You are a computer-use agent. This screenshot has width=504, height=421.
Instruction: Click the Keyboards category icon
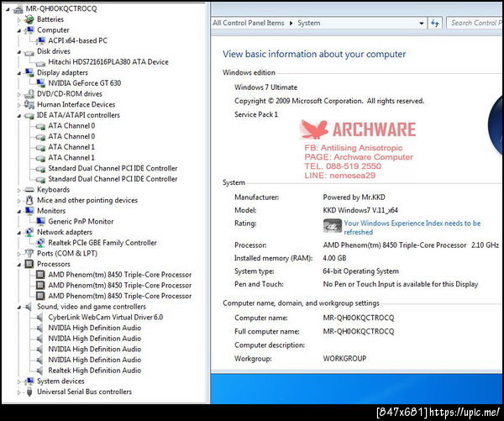pyautogui.click(x=29, y=190)
